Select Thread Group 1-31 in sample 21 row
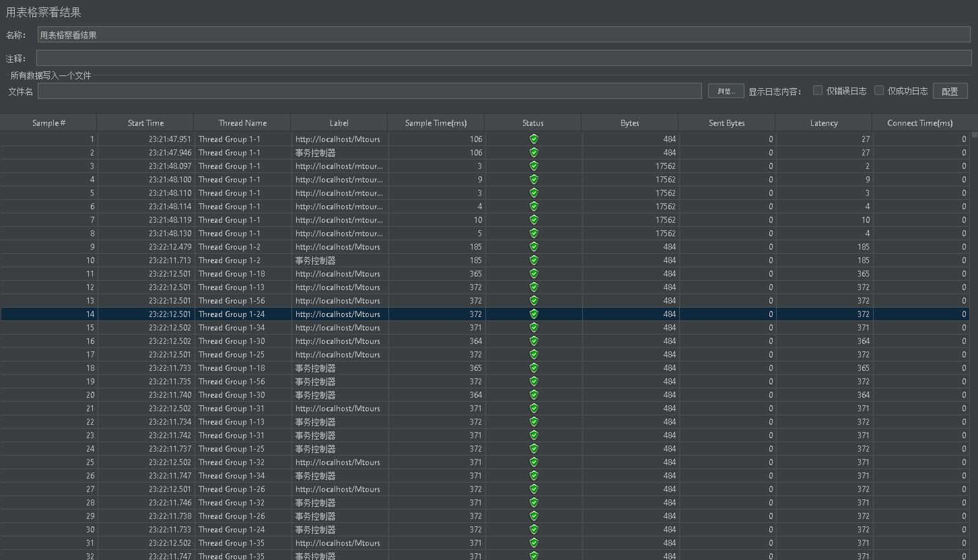 (232, 409)
